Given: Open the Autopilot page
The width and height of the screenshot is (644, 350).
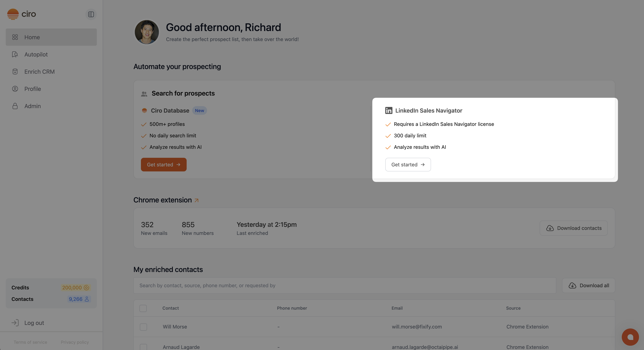Looking at the screenshot, I should pyautogui.click(x=36, y=54).
